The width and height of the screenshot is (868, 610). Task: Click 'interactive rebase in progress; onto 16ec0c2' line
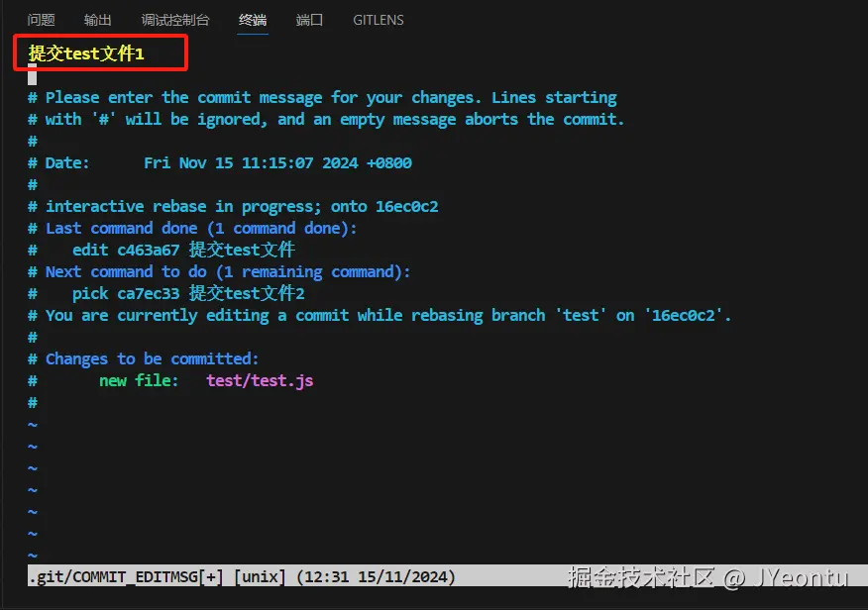coord(233,206)
